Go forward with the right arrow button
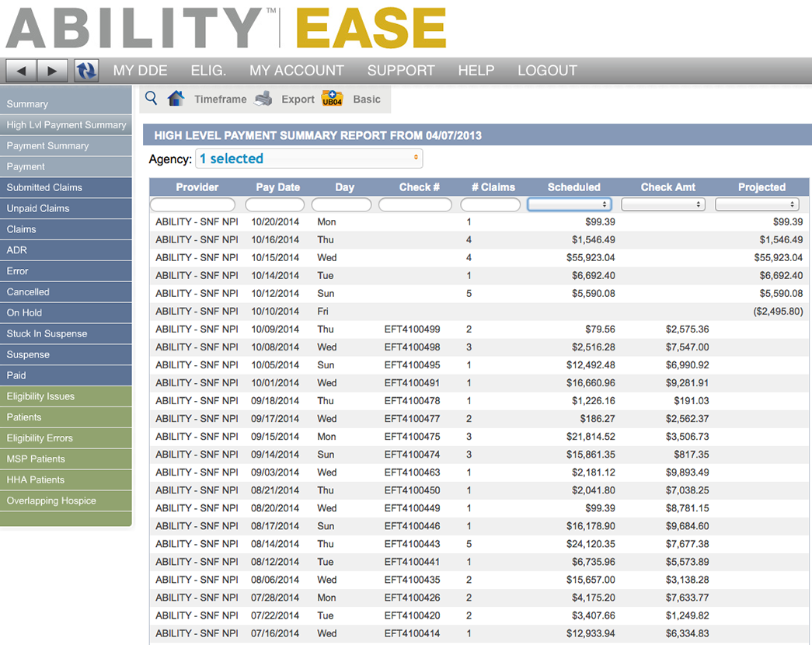This screenshot has height=645, width=812. [52, 71]
